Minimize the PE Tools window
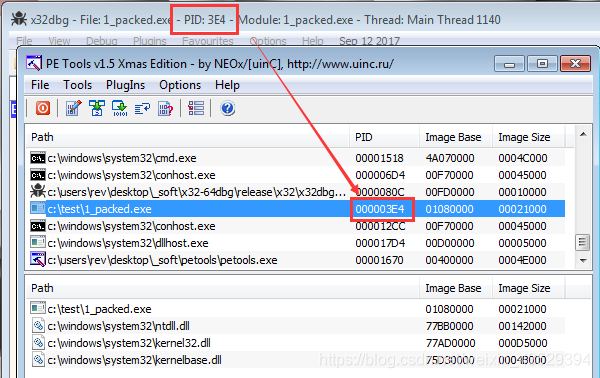The image size is (600, 378). point(510,64)
